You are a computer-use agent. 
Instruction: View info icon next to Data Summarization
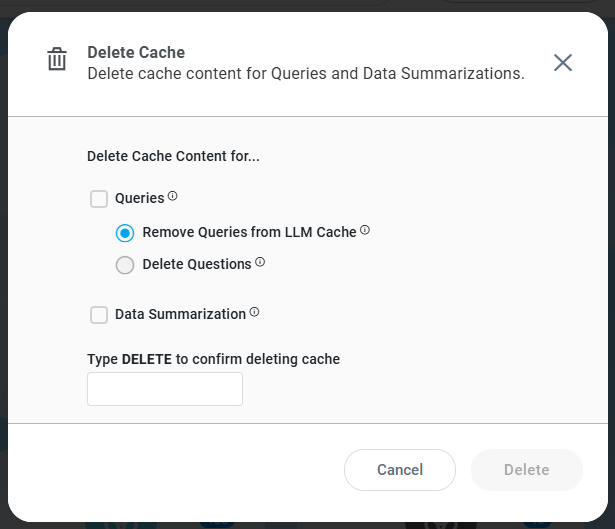tap(254, 312)
